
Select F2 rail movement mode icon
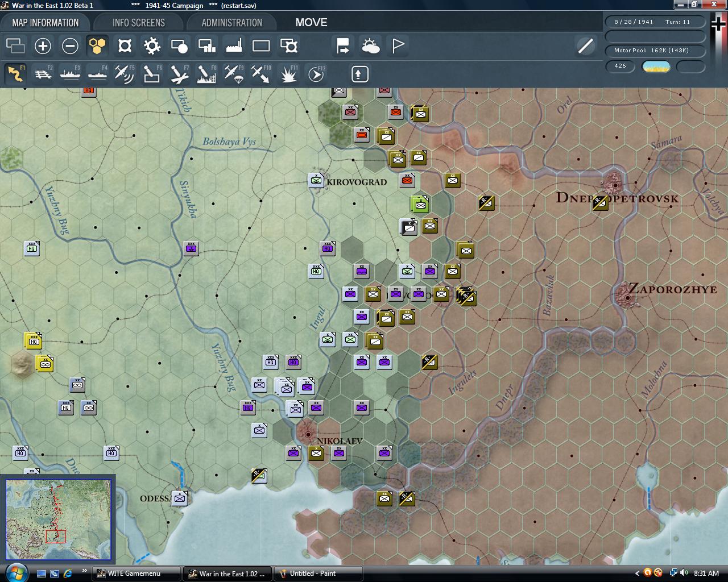point(43,74)
